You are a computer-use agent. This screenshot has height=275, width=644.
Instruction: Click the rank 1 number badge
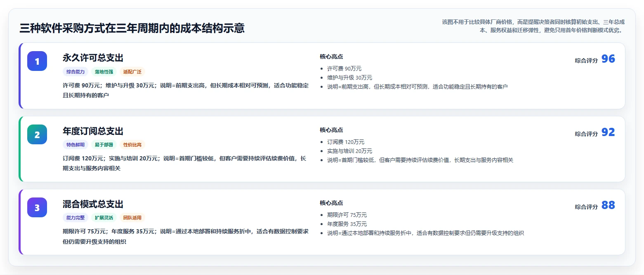37,61
